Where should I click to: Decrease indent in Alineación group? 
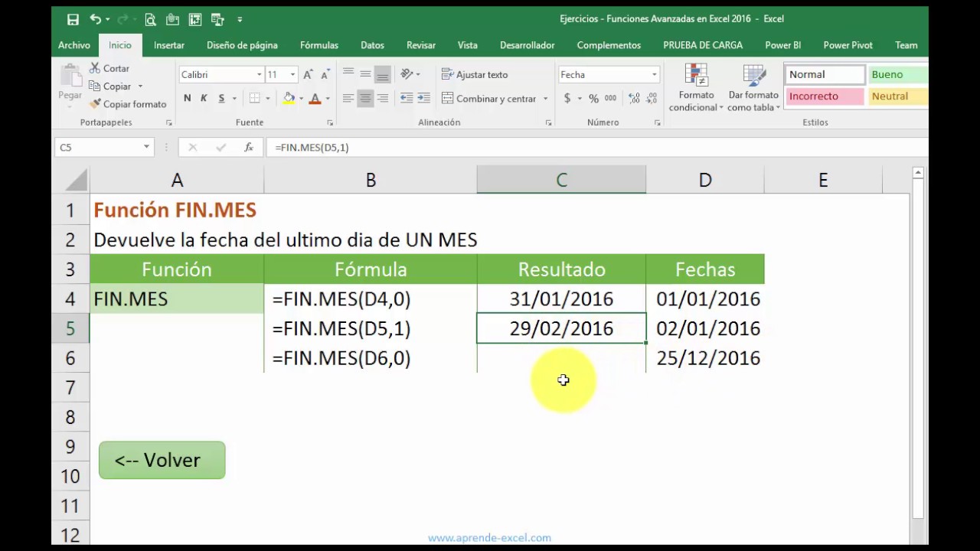click(x=407, y=98)
